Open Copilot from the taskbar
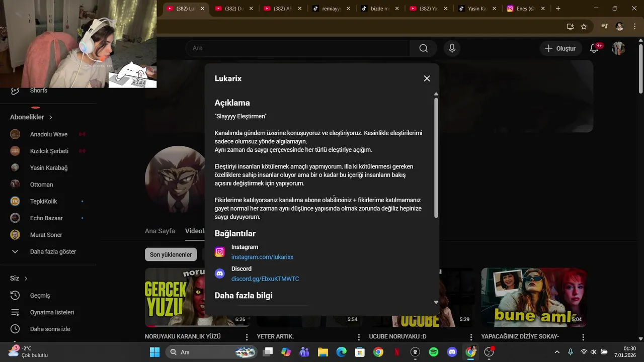The height and width of the screenshot is (362, 644). 286,352
